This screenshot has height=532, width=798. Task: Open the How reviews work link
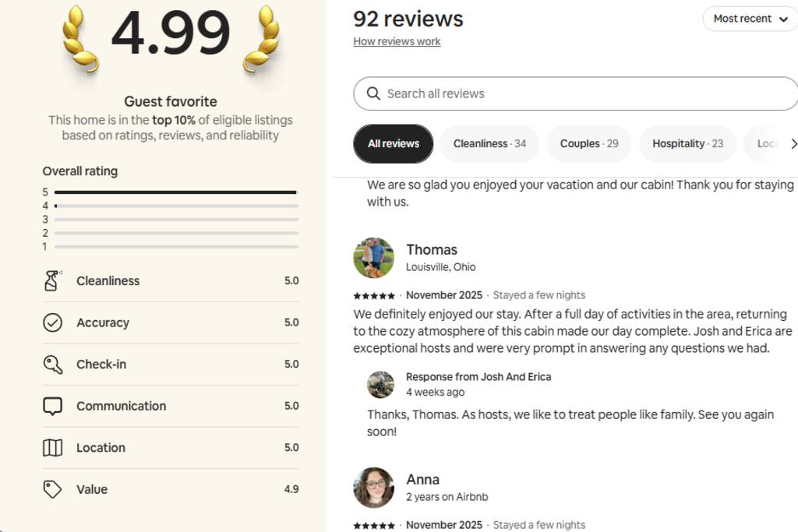pos(397,42)
